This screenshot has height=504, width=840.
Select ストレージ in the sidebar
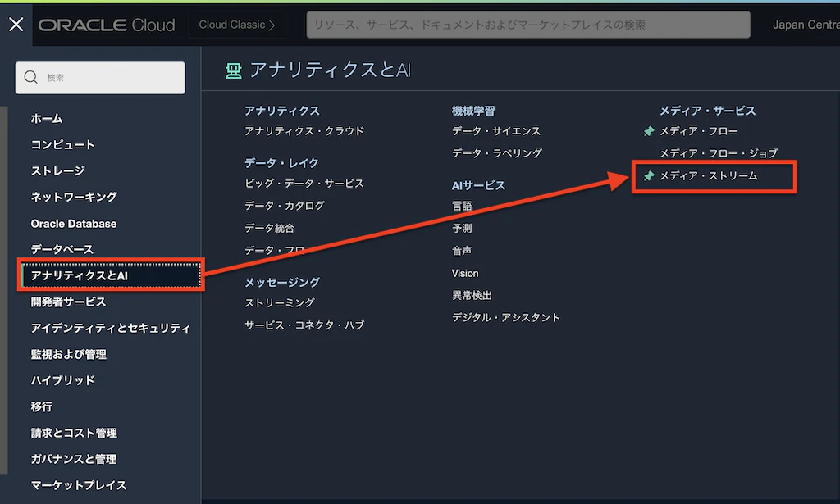[x=58, y=170]
